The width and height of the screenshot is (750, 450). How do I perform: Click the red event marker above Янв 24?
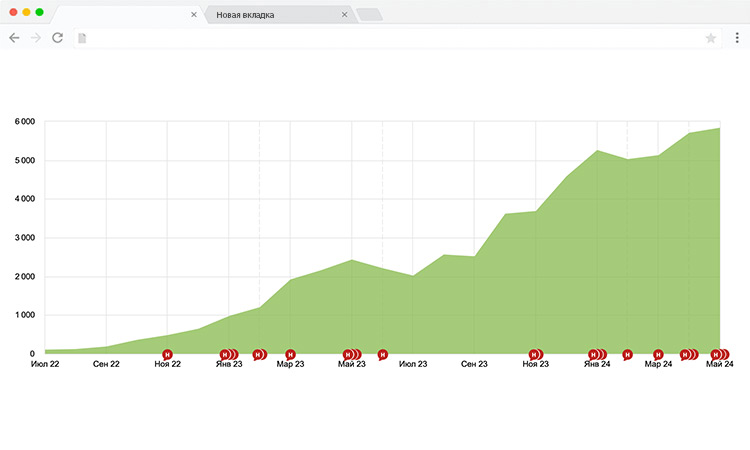point(595,354)
